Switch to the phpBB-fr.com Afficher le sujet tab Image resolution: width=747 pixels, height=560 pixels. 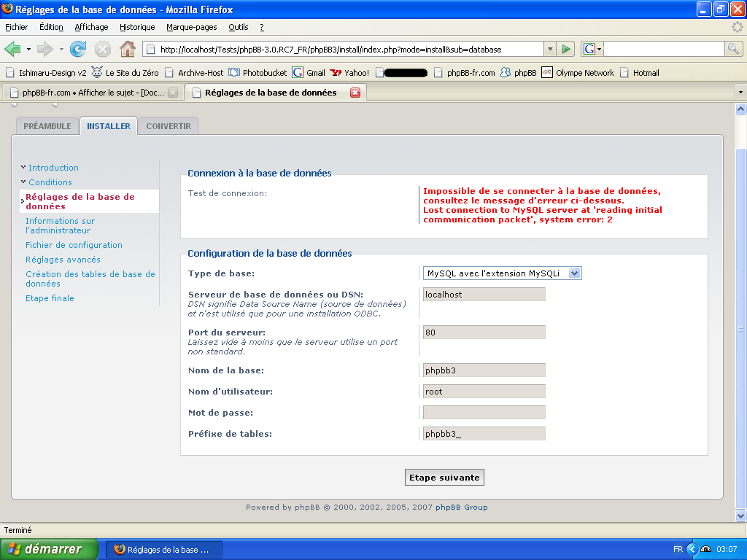pyautogui.click(x=93, y=93)
